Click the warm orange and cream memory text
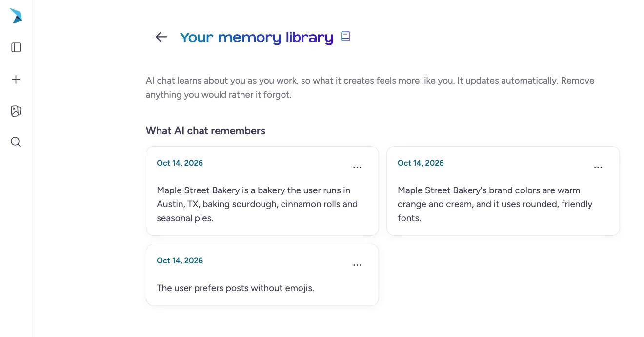The image size is (644, 337). (495, 204)
